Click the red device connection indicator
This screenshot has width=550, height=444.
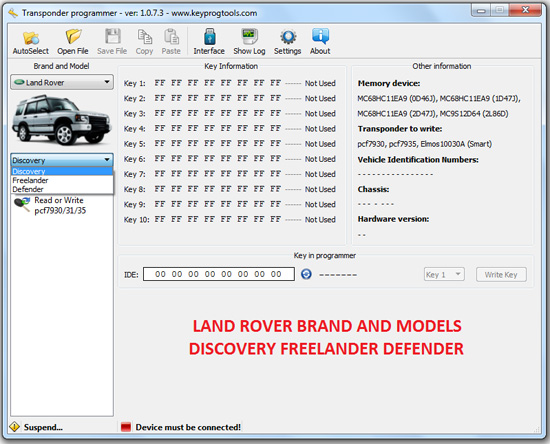126,427
